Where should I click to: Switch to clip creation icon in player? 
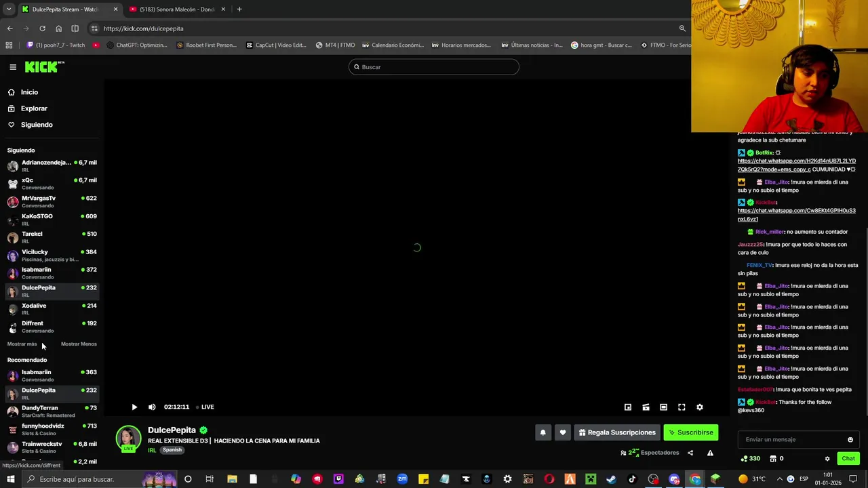(646, 407)
